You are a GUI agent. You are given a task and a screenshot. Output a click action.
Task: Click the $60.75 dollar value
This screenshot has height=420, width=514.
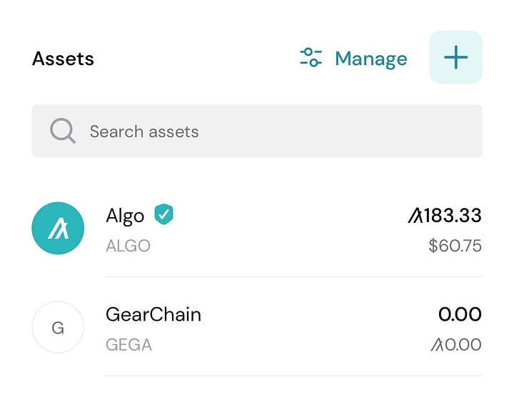click(x=455, y=246)
